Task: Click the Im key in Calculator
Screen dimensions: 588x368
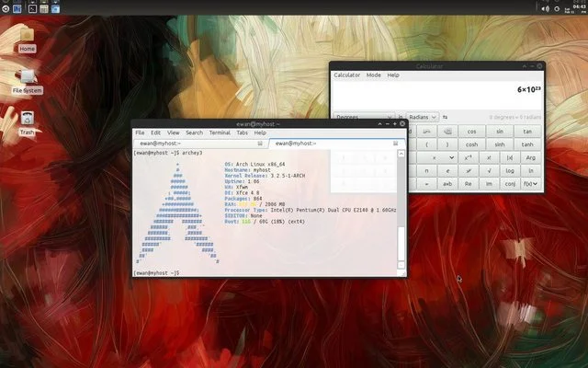Action: click(x=490, y=184)
